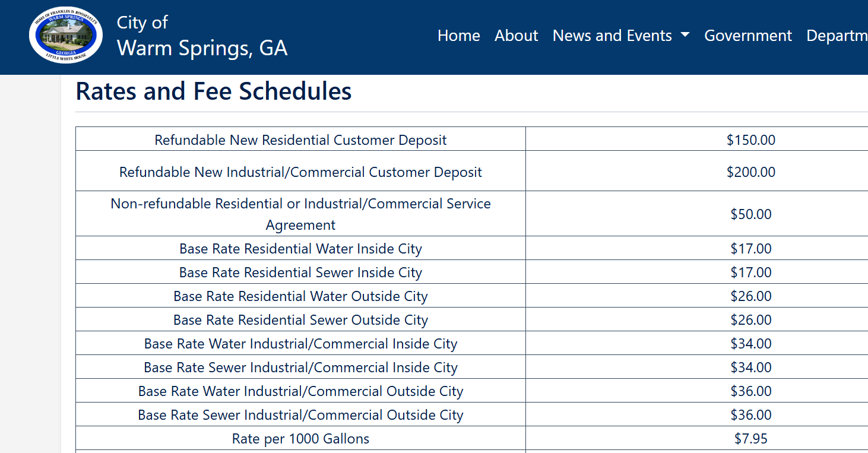Click the Rates and Fee Schedules heading
The image size is (868, 453).
[214, 91]
